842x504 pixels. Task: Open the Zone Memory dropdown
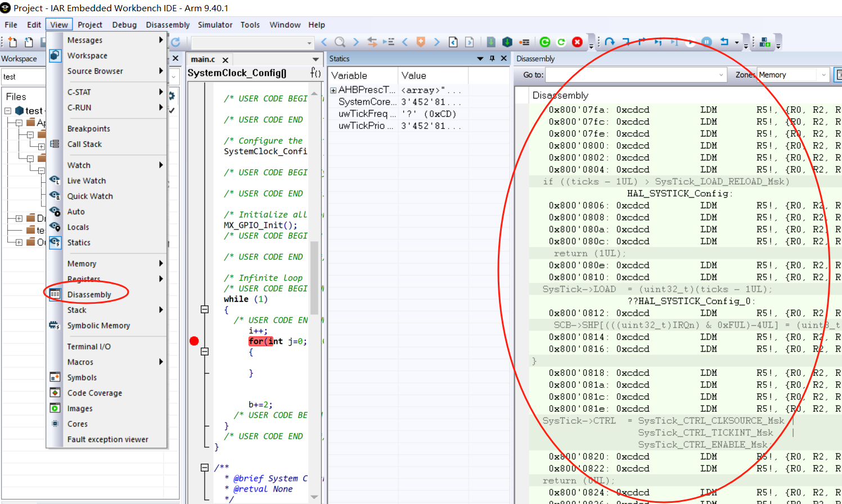pyautogui.click(x=824, y=75)
